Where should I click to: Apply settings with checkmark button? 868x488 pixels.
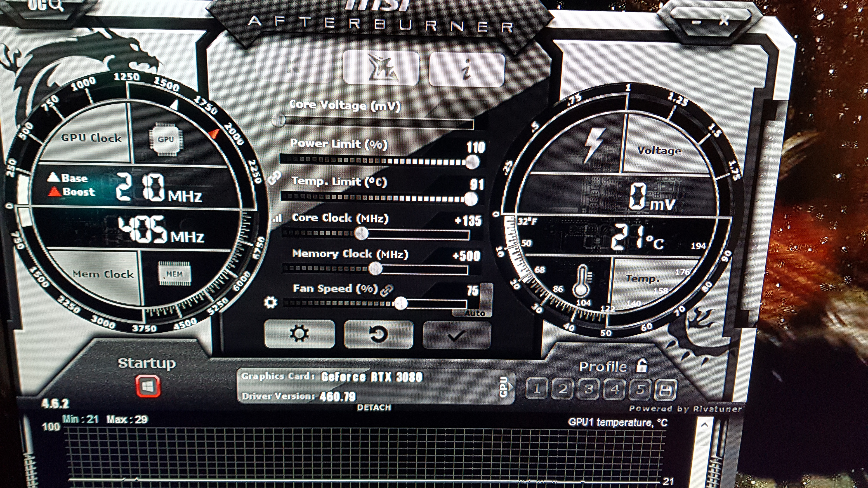pyautogui.click(x=457, y=335)
